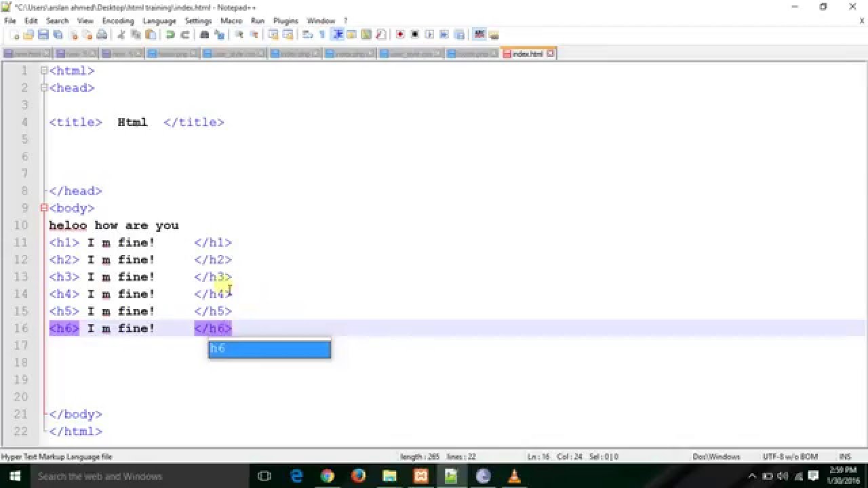Open VLC media player from the taskbar

[514, 476]
